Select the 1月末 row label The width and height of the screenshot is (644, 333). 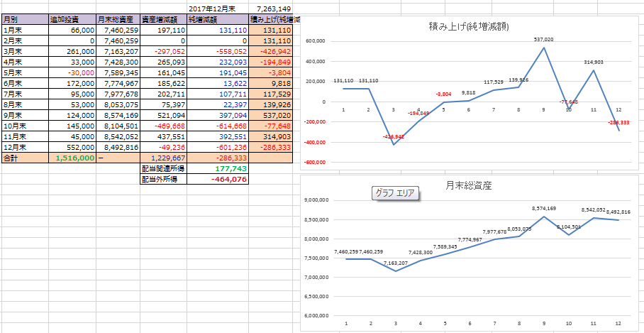[25, 30]
